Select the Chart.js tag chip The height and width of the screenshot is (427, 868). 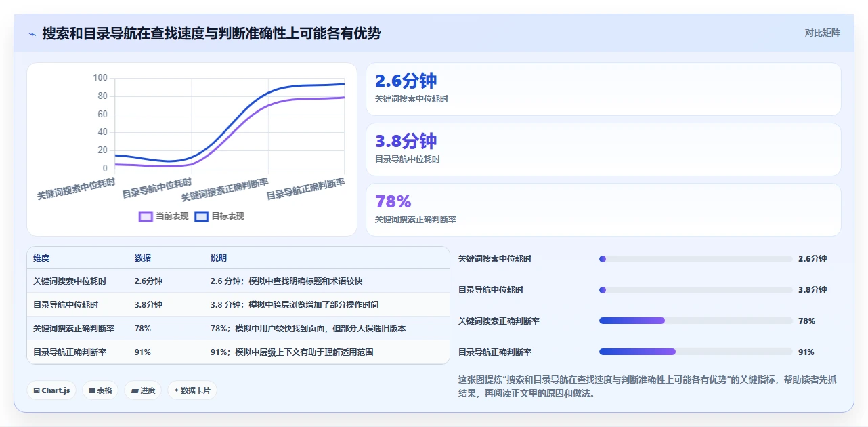[51, 390]
